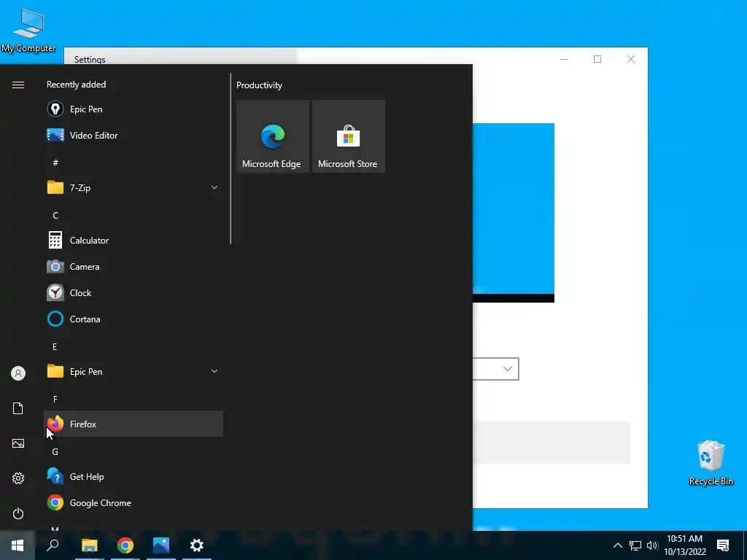Click the G letter group header

point(55,452)
